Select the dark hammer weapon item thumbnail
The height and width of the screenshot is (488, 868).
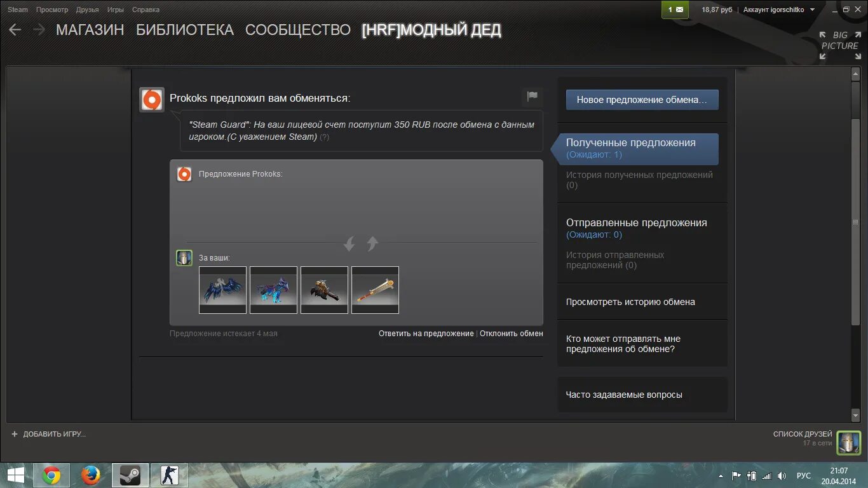(324, 290)
